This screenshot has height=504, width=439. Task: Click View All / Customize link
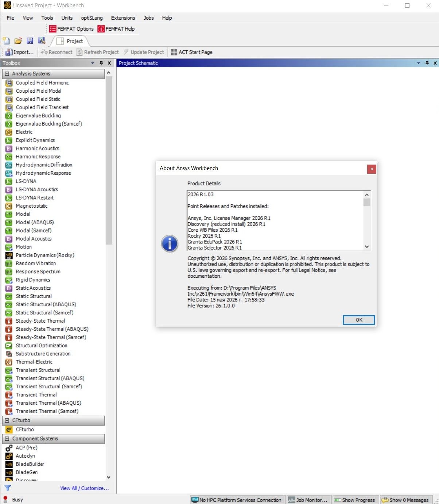coord(85,488)
